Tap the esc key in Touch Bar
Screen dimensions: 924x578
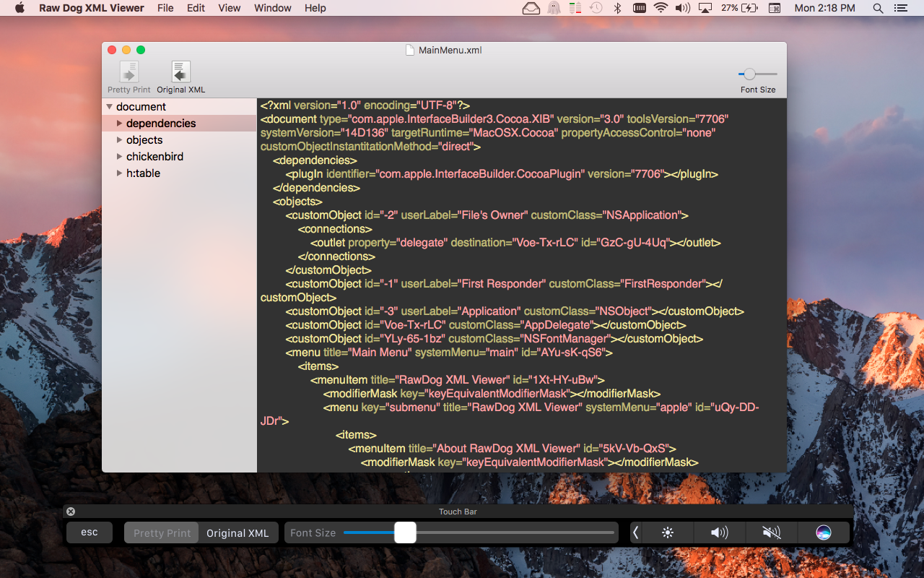[90, 532]
